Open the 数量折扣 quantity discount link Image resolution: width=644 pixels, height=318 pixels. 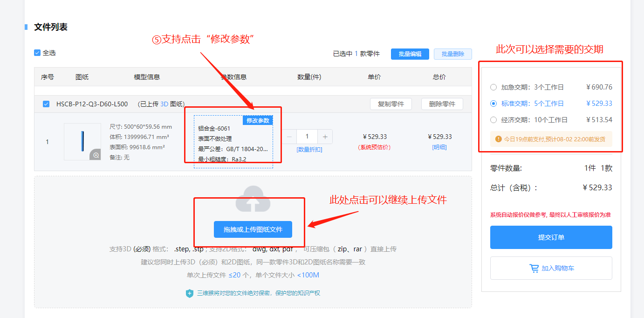[x=309, y=150]
